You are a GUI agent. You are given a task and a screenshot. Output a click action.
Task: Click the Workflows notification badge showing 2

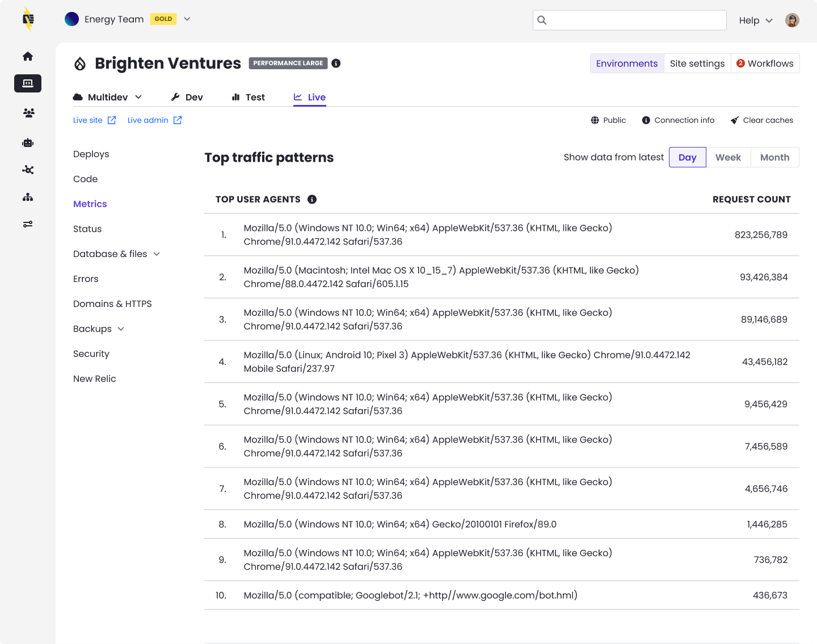(x=740, y=64)
